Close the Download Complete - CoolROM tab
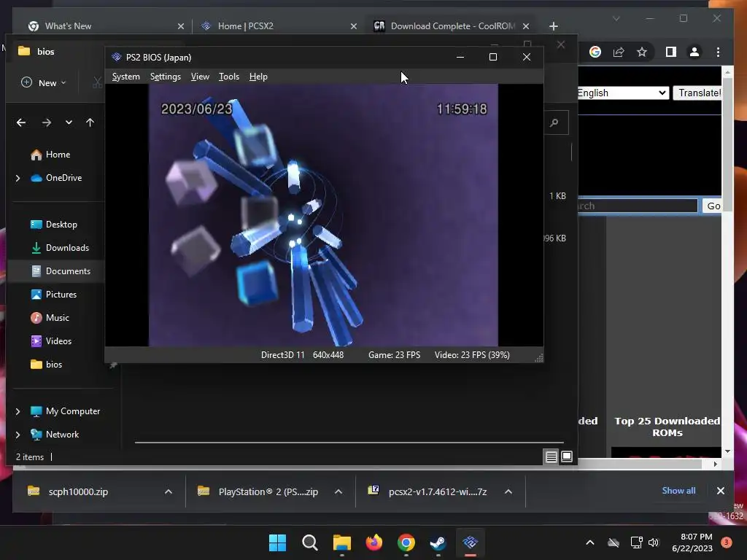 [526, 26]
